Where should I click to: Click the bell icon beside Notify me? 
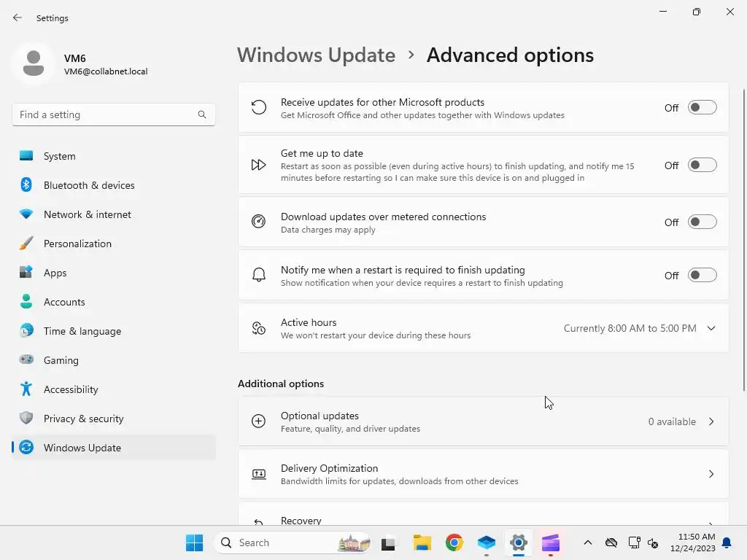[259, 275]
